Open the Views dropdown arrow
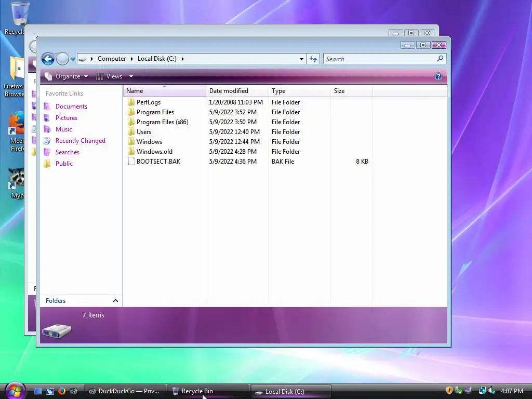 [131, 76]
